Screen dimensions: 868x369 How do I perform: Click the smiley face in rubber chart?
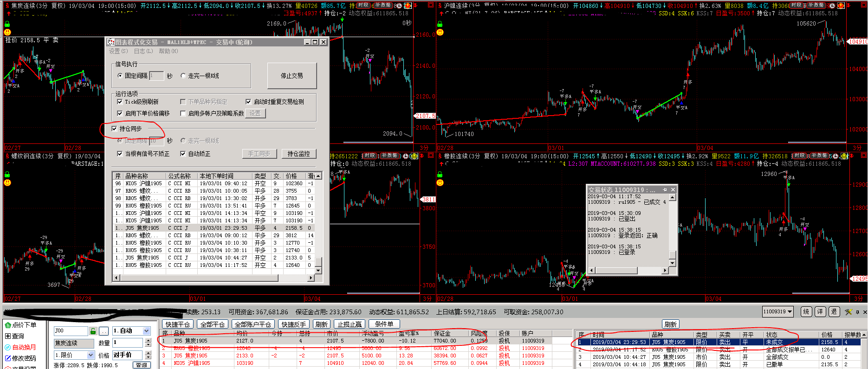click(440, 182)
